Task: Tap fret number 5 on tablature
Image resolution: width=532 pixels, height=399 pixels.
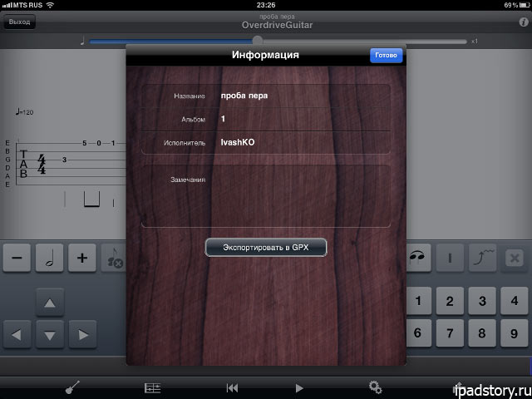Action: [85, 143]
